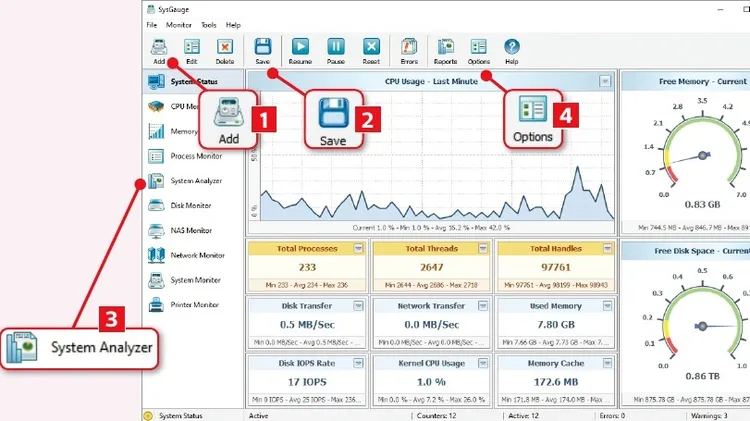The width and height of the screenshot is (750, 421).
Task: Open the Total Threads counter dropdown
Action: click(483, 248)
